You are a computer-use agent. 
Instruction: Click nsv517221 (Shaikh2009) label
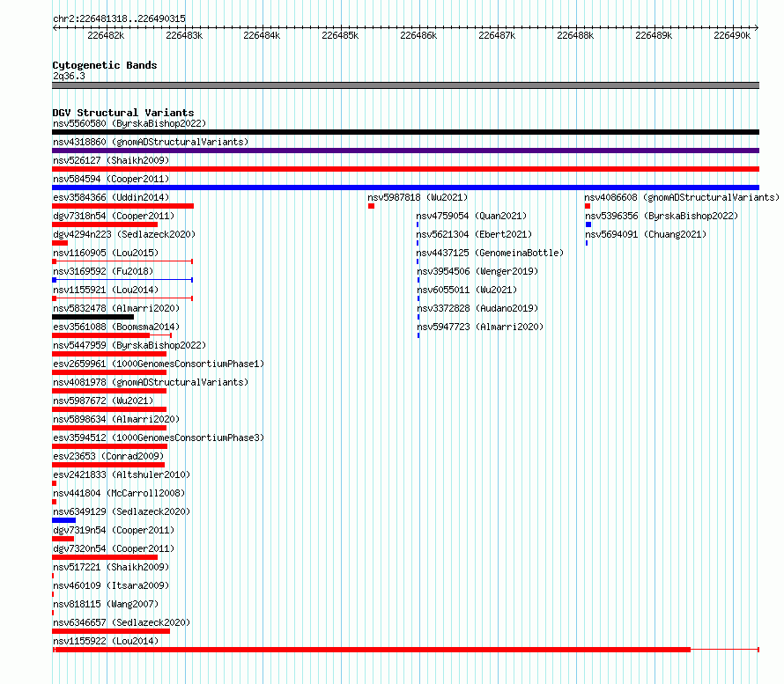(111, 567)
